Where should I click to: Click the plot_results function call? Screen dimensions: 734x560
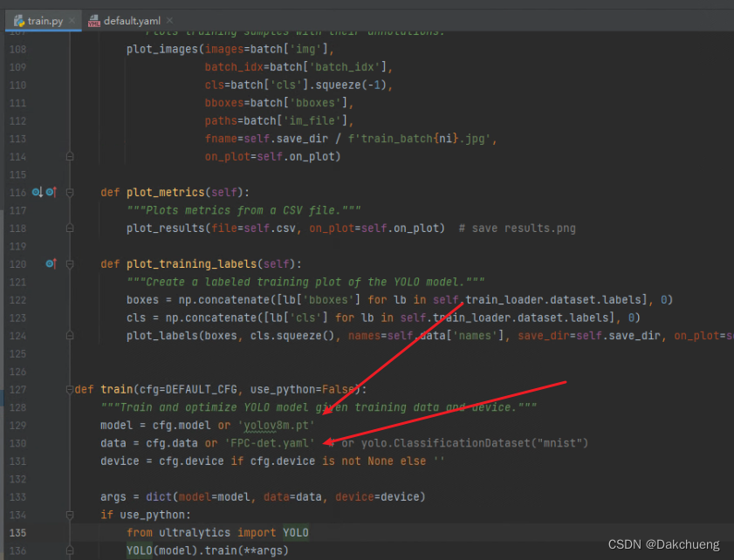pos(165,229)
